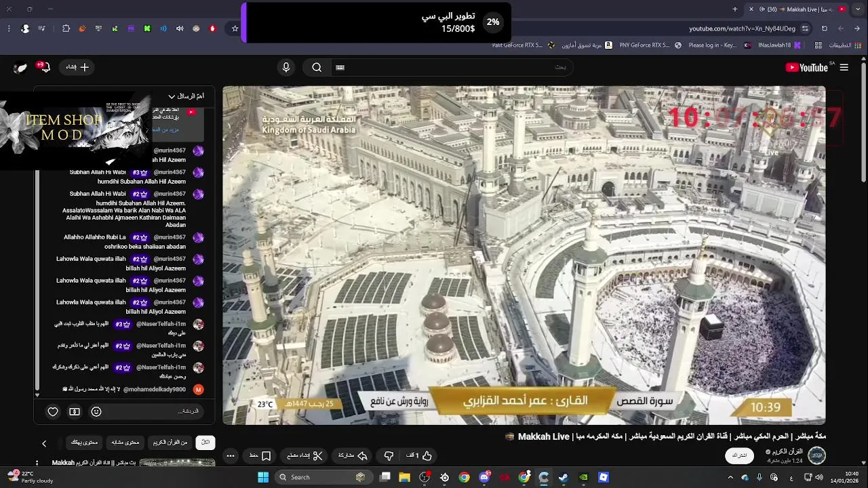
Task: Click the green K extension icon
Action: pos(147,28)
